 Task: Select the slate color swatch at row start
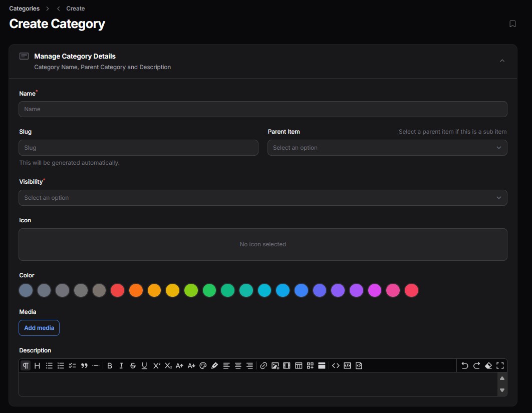click(x=26, y=290)
